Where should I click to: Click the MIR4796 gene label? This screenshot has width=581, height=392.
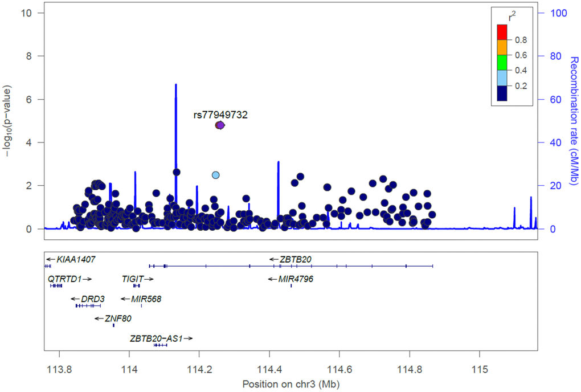pos(296,279)
